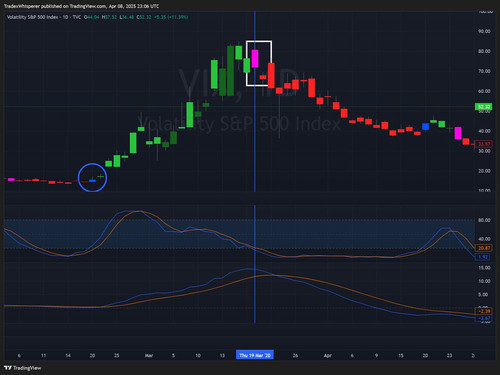The height and width of the screenshot is (375, 500).
Task: Click the 20.00 price axis label
Action: 484,171
